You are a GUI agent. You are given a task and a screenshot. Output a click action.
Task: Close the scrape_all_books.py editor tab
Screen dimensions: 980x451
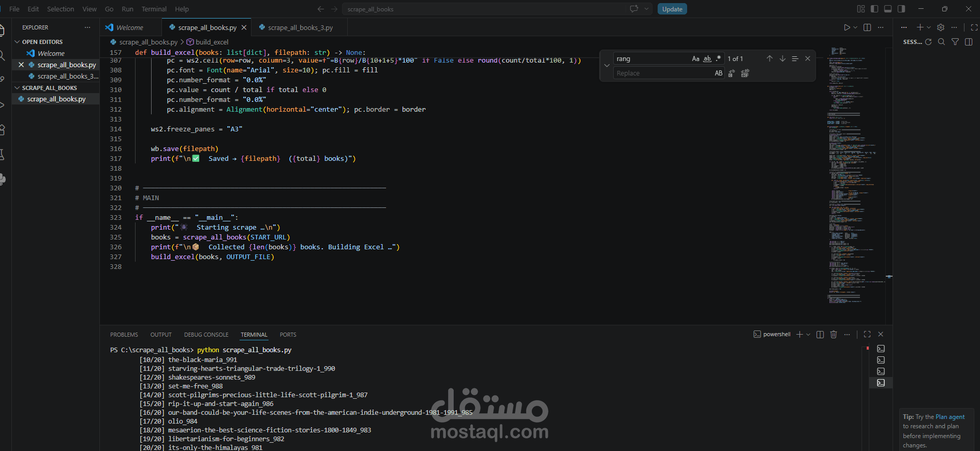[x=244, y=27]
